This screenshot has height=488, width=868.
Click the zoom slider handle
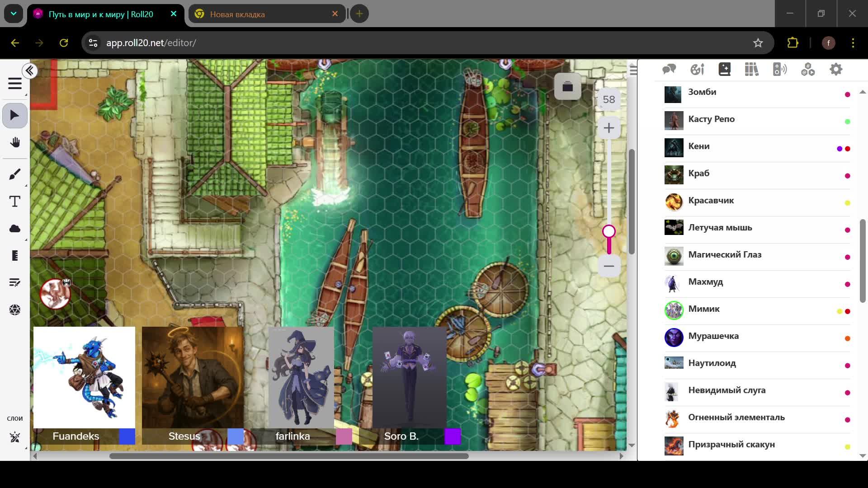point(609,232)
